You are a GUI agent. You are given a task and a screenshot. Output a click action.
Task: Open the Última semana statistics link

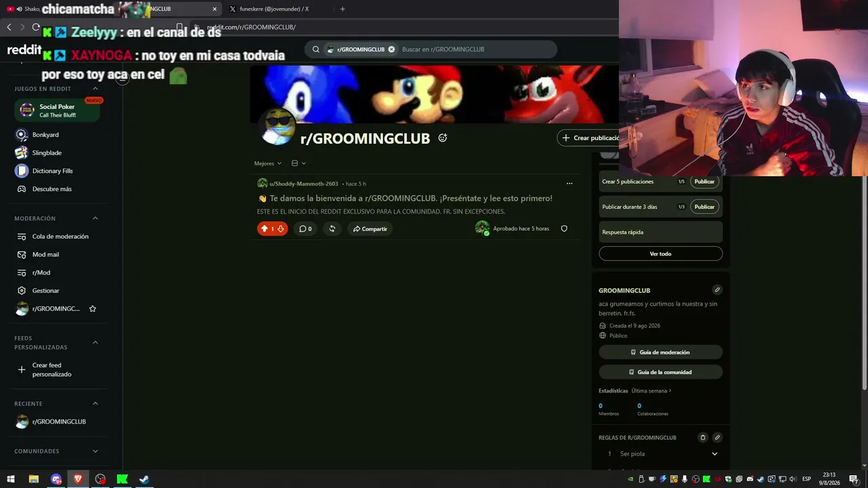pos(651,391)
